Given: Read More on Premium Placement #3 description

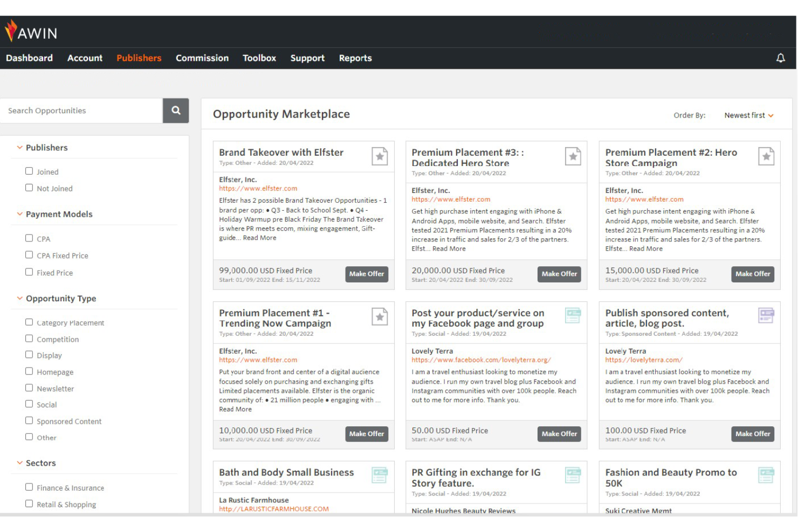Looking at the screenshot, I should pyautogui.click(x=449, y=248).
